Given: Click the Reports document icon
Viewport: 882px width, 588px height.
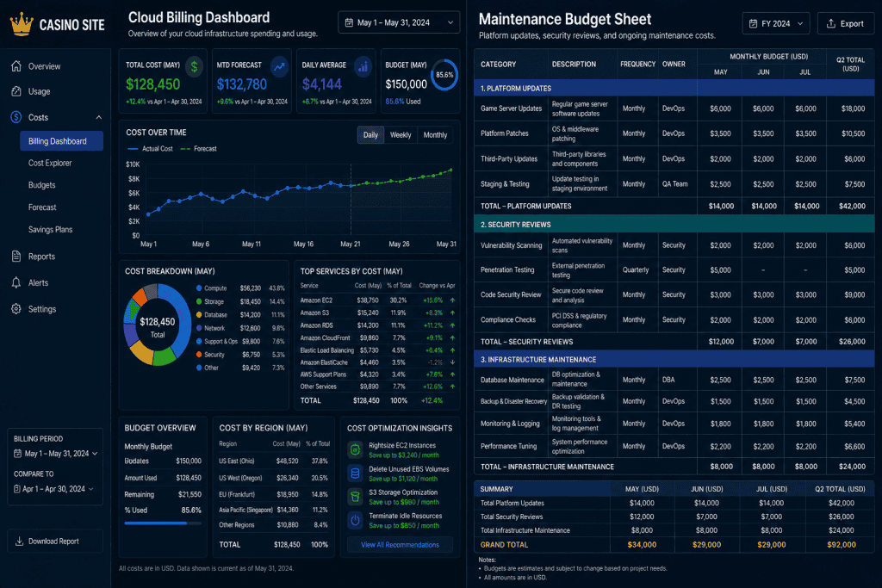Looking at the screenshot, I should (x=16, y=256).
